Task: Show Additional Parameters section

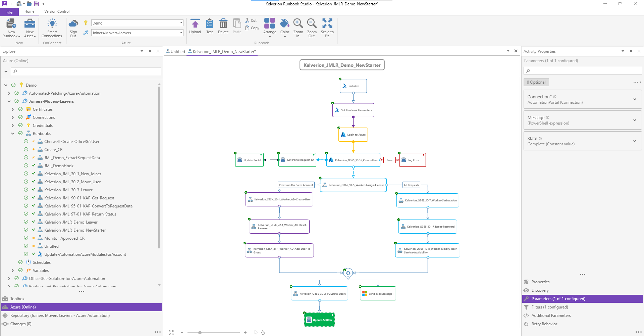Action: [x=583, y=316]
